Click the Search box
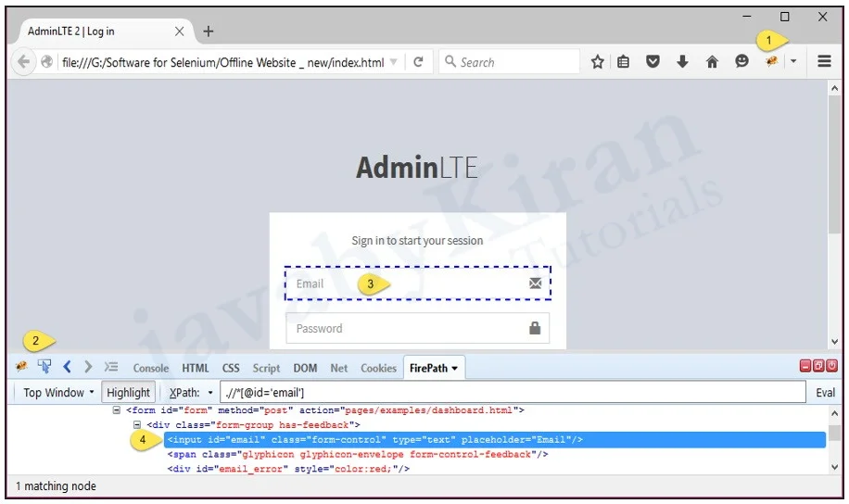 pyautogui.click(x=509, y=62)
